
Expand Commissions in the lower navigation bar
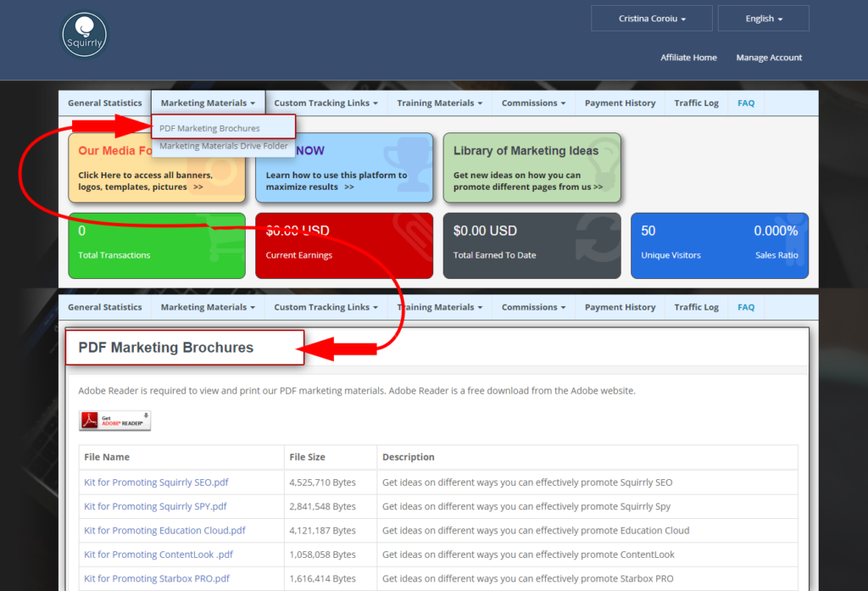(534, 307)
